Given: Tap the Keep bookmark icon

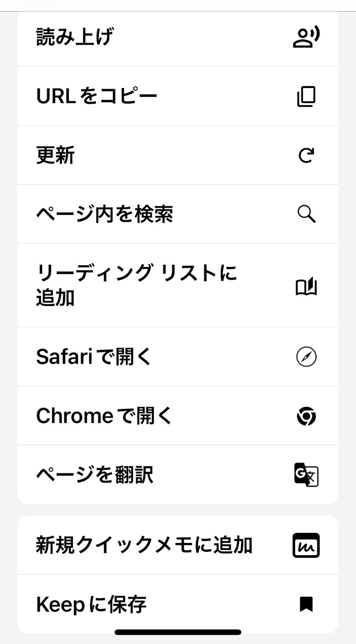Looking at the screenshot, I should tap(306, 604).
